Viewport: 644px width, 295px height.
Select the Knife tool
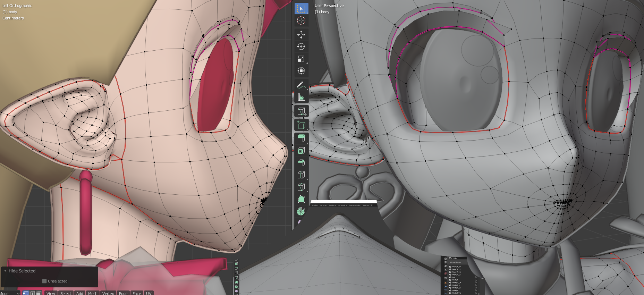click(301, 187)
